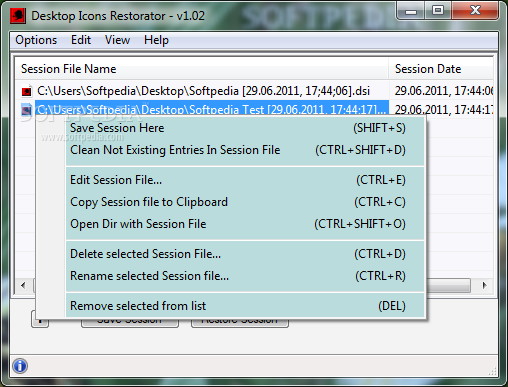This screenshot has height=387, width=508.
Task: Open the Help menu
Action: [x=156, y=40]
